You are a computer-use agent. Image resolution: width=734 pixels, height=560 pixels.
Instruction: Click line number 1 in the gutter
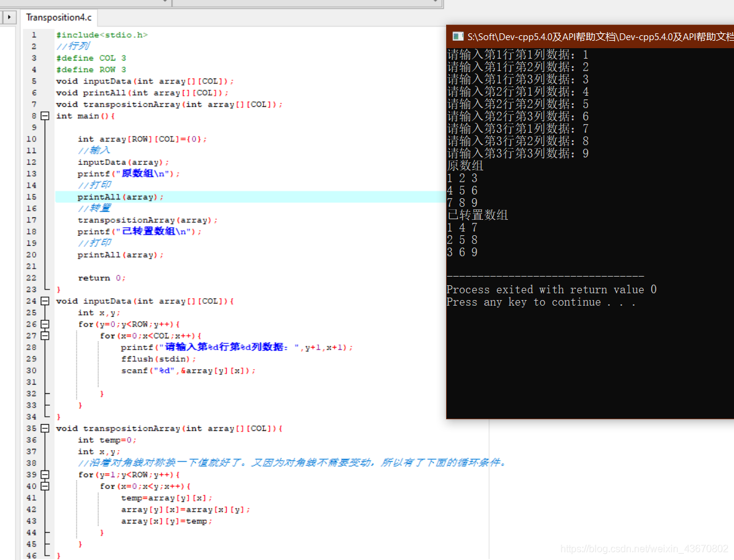point(34,35)
